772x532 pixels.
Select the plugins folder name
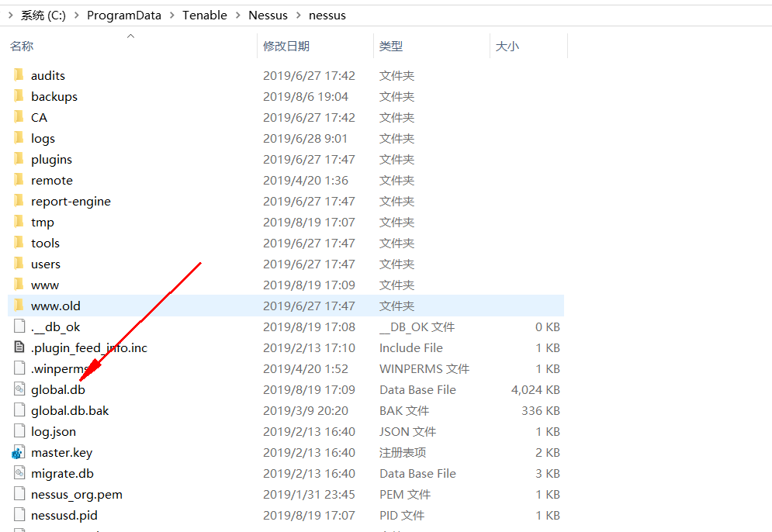51,160
